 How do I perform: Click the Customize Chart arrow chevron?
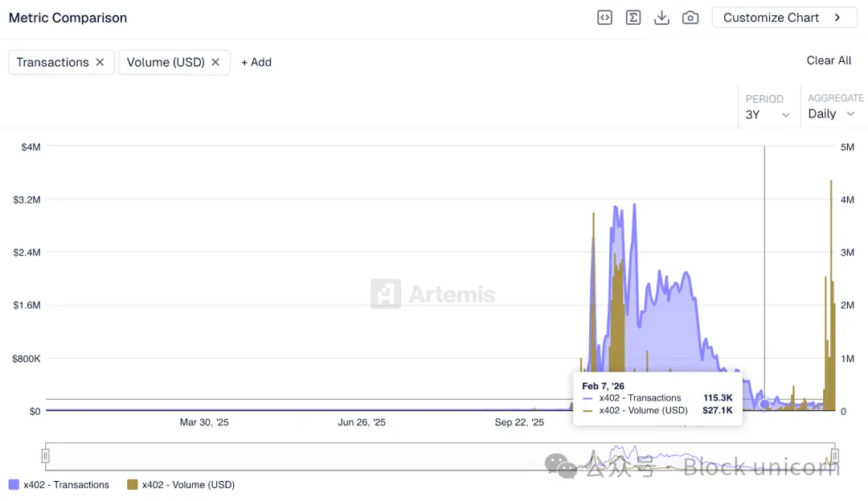[837, 18]
